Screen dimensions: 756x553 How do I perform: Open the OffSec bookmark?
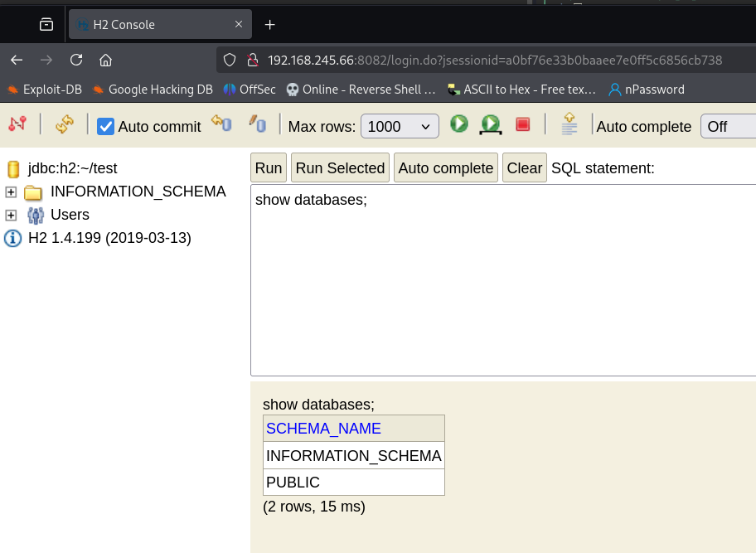click(250, 90)
